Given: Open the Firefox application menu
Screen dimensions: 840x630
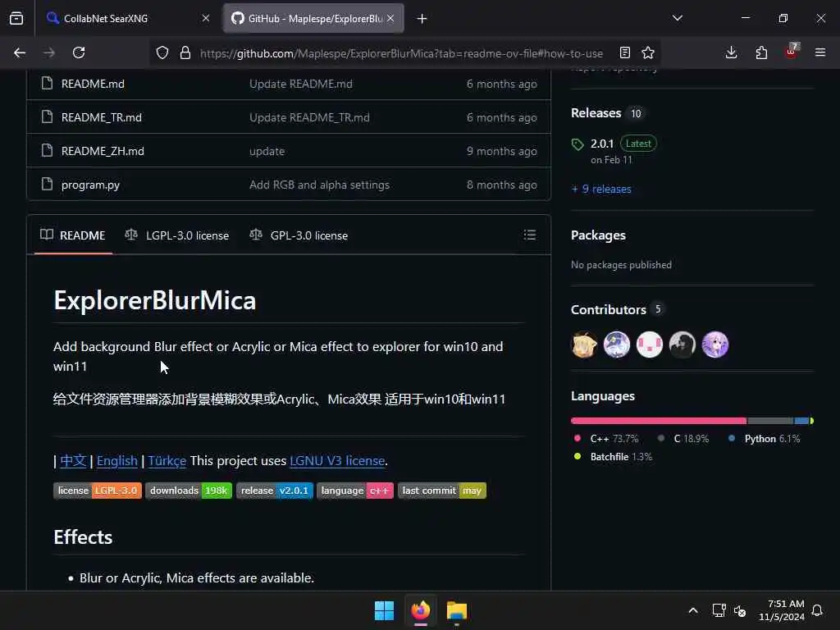Looking at the screenshot, I should coord(820,52).
